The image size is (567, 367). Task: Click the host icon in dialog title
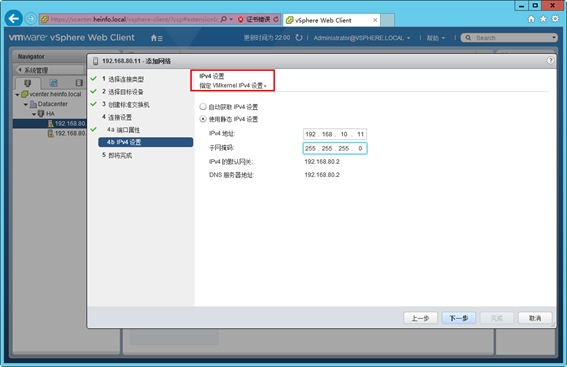coord(95,61)
